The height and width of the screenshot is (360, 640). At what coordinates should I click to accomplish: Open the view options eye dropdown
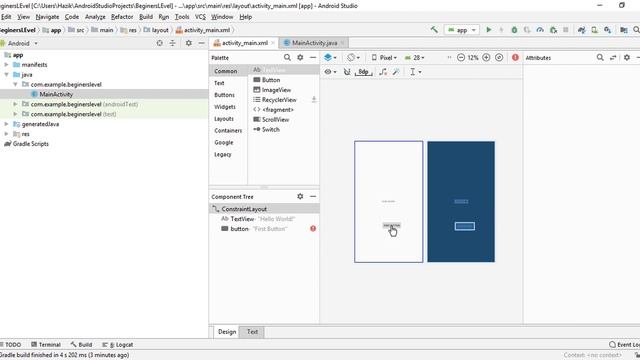(x=330, y=72)
